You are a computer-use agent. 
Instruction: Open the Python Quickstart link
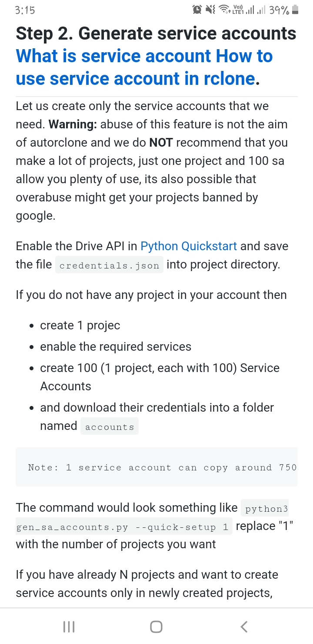click(189, 246)
